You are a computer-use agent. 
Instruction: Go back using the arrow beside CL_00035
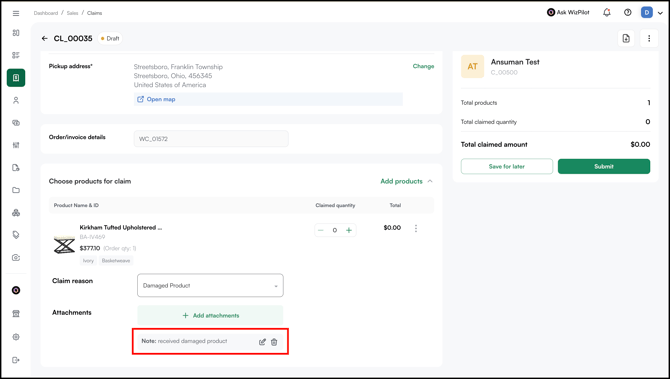pos(44,38)
